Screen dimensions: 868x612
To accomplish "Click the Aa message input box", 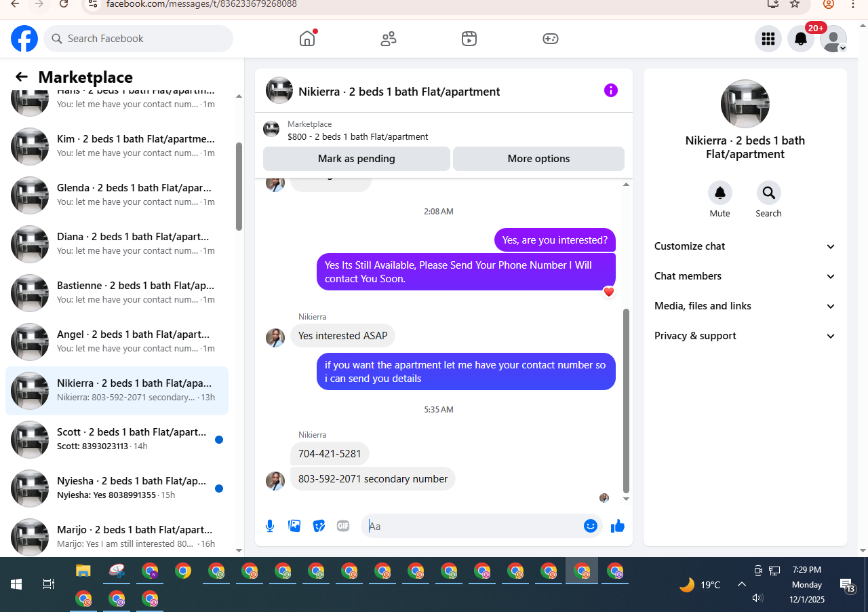I will [x=472, y=526].
